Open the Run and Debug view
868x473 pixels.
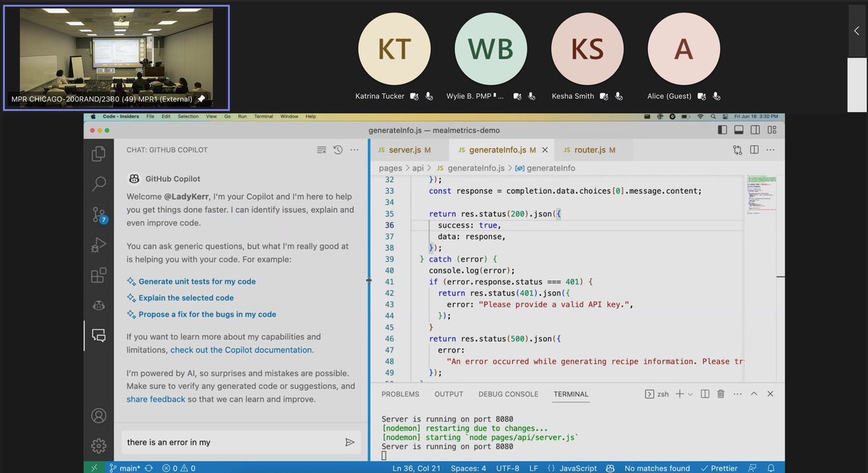[98, 245]
